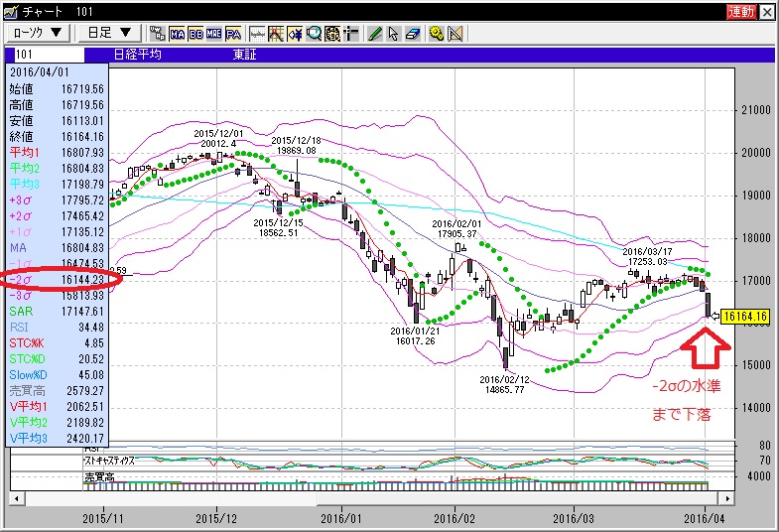Click the date 2016/04/01 in data panel
The width and height of the screenshot is (779, 532).
40,72
